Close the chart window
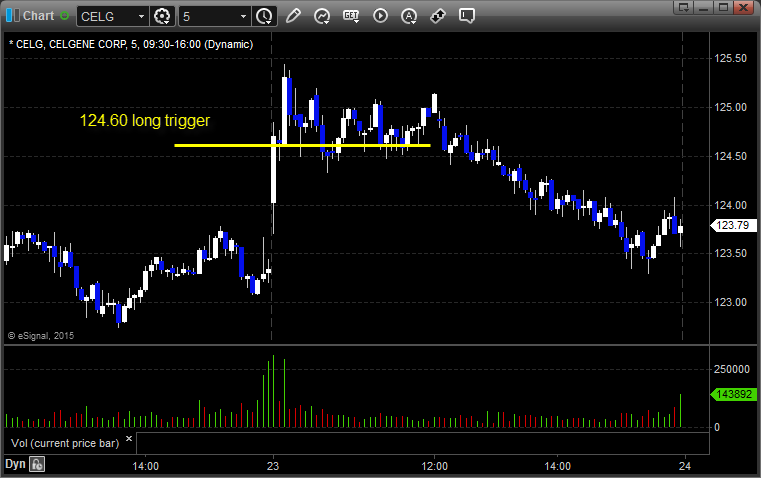761x478 pixels. coord(743,7)
